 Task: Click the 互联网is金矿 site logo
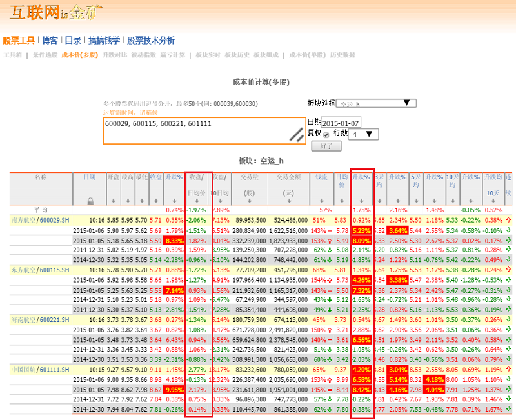pyautogui.click(x=56, y=12)
